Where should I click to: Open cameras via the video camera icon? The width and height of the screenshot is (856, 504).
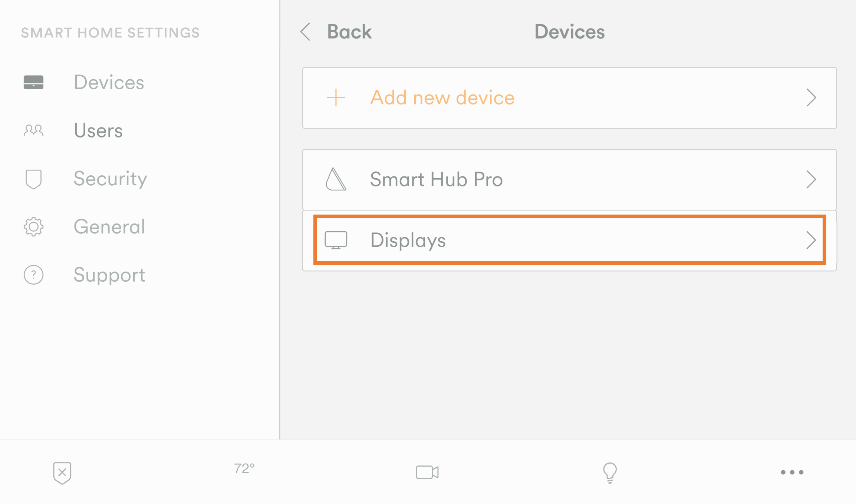(x=427, y=472)
